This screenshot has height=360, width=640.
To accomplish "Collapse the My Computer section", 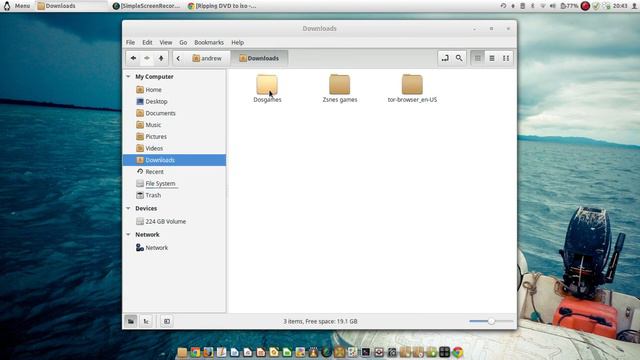I will coord(128,77).
